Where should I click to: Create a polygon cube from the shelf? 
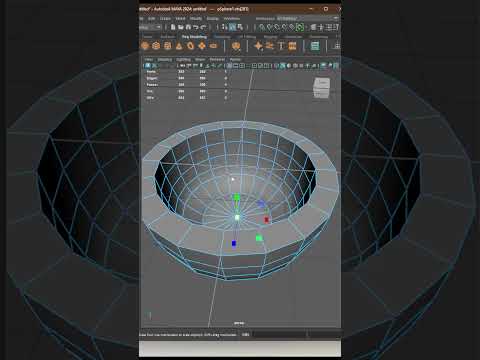click(156, 46)
